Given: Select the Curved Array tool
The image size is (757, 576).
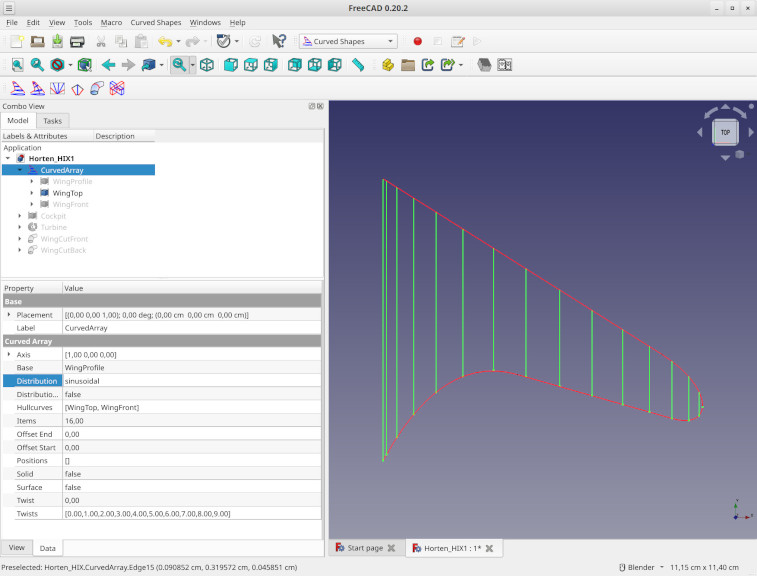Looking at the screenshot, I should tap(18, 88).
